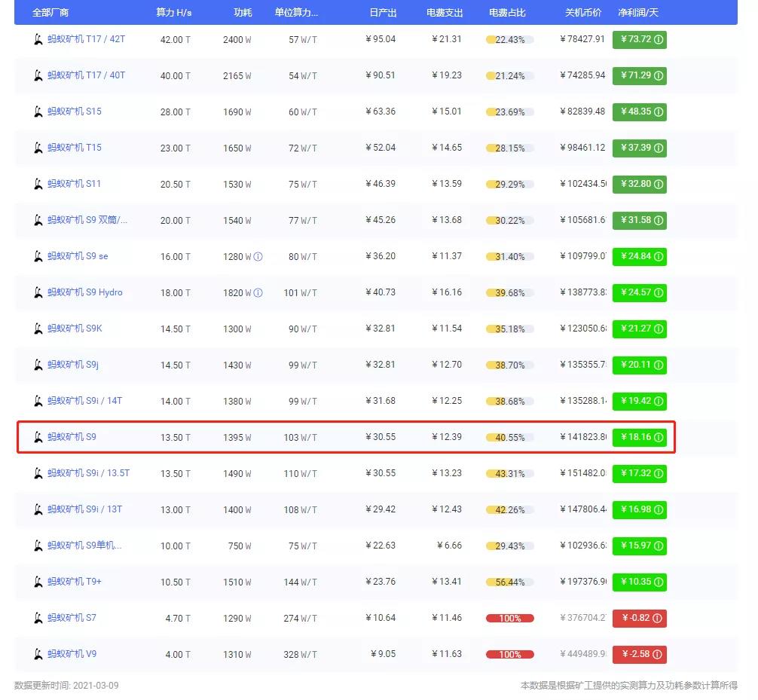Sort by the 功耗 column header
758x700 pixels.
pyautogui.click(x=243, y=13)
